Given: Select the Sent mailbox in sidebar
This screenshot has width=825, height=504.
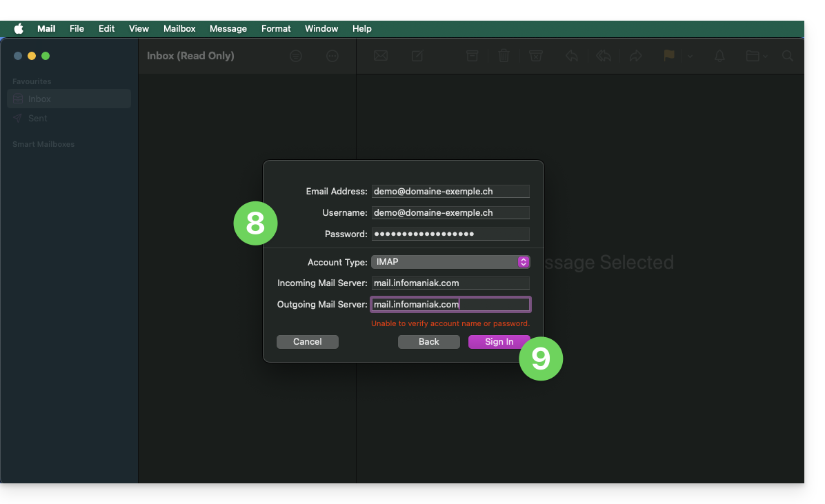Looking at the screenshot, I should 38,118.
